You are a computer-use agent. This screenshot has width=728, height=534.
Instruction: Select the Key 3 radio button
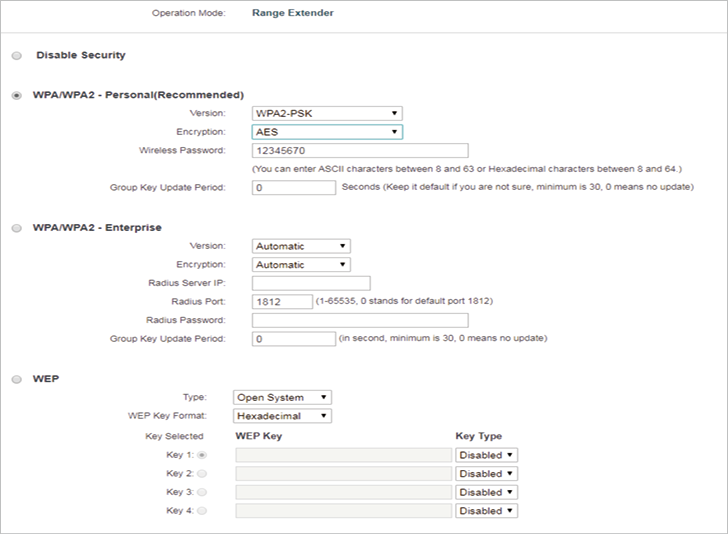pyautogui.click(x=202, y=492)
